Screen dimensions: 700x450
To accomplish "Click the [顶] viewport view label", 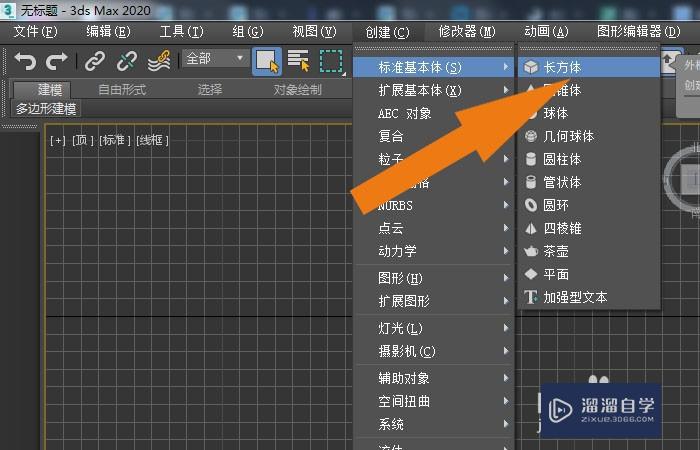I will [83, 141].
